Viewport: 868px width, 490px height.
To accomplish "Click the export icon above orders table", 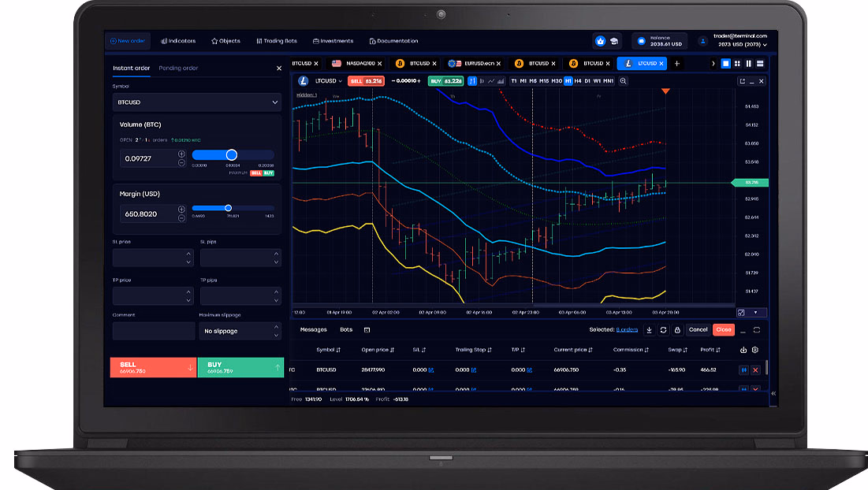I will pos(743,350).
